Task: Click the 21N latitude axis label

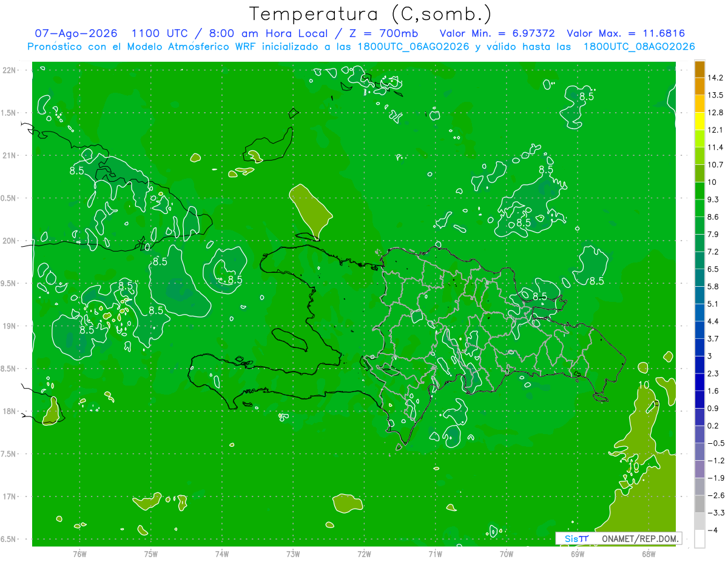Action: tap(10, 156)
